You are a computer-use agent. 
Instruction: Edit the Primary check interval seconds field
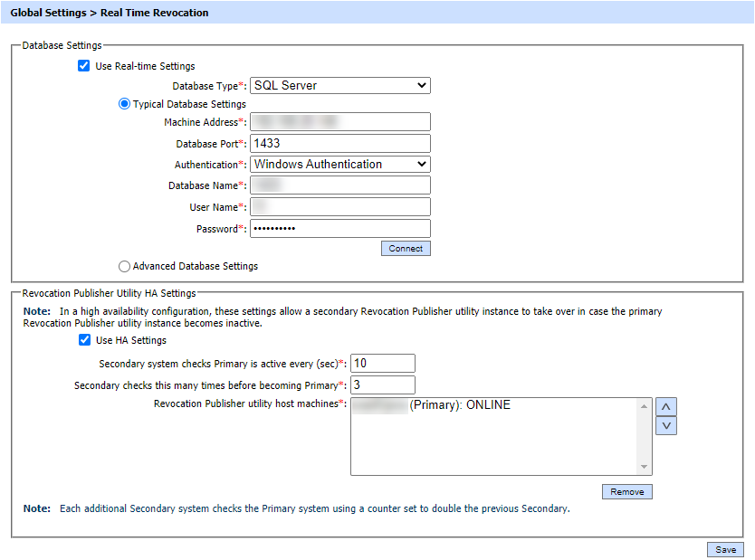pyautogui.click(x=382, y=363)
